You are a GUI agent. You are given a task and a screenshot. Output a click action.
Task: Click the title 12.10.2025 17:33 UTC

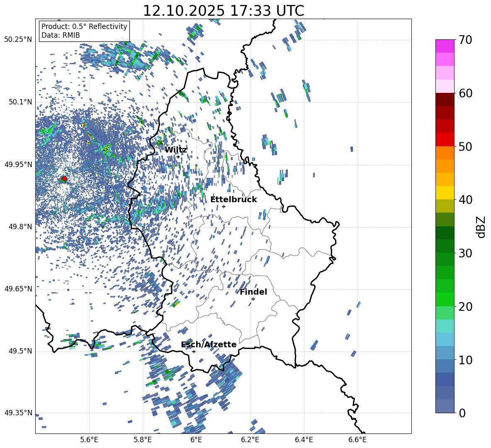coord(224,11)
